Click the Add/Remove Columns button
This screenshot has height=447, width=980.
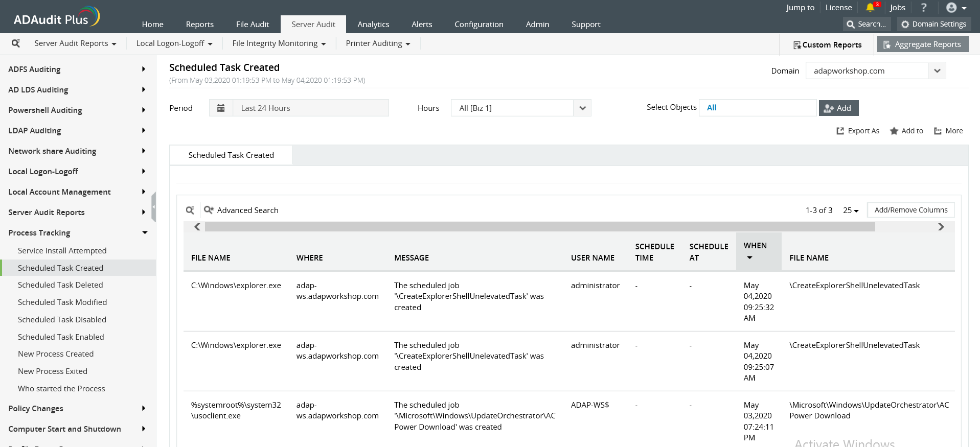point(910,210)
